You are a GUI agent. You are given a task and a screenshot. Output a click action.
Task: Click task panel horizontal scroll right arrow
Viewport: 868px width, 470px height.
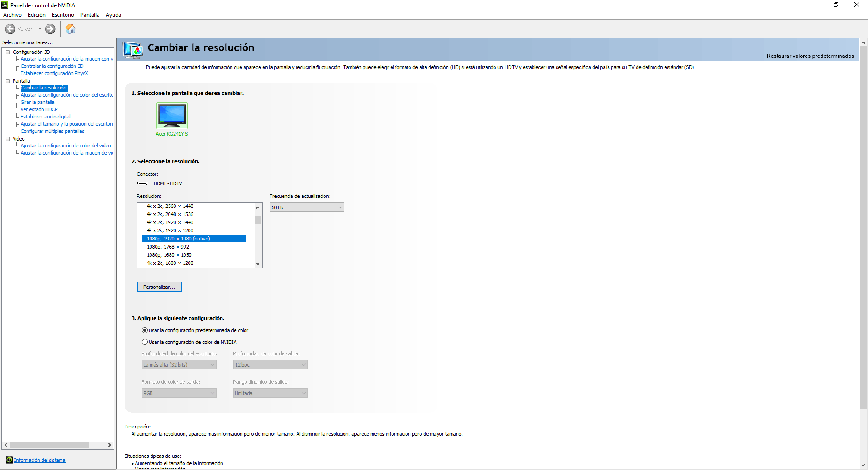pos(110,445)
